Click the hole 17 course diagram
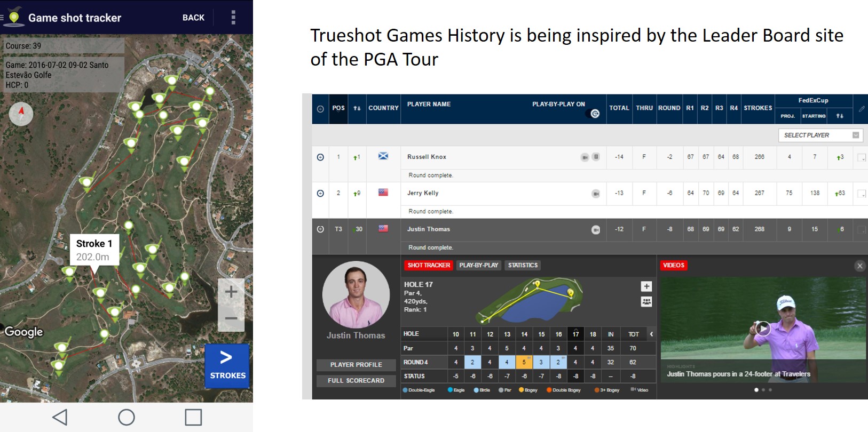 528,301
